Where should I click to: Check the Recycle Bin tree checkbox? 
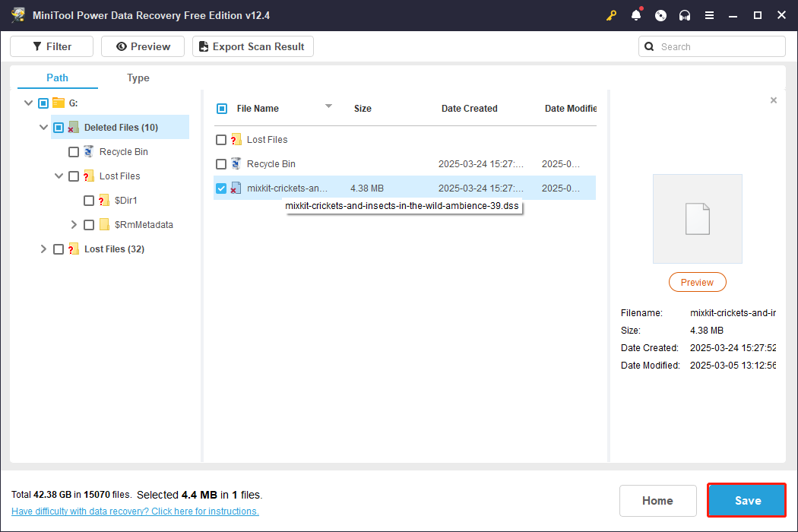pos(73,152)
